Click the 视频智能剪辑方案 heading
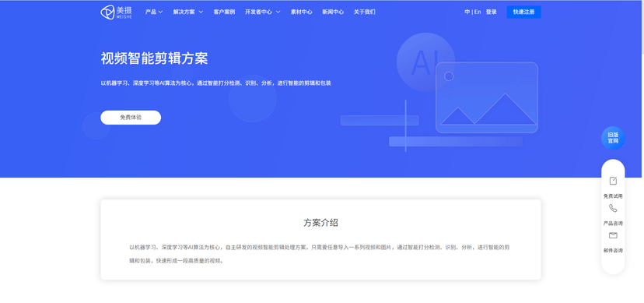The height and width of the screenshot is (303, 644). pyautogui.click(x=155, y=58)
